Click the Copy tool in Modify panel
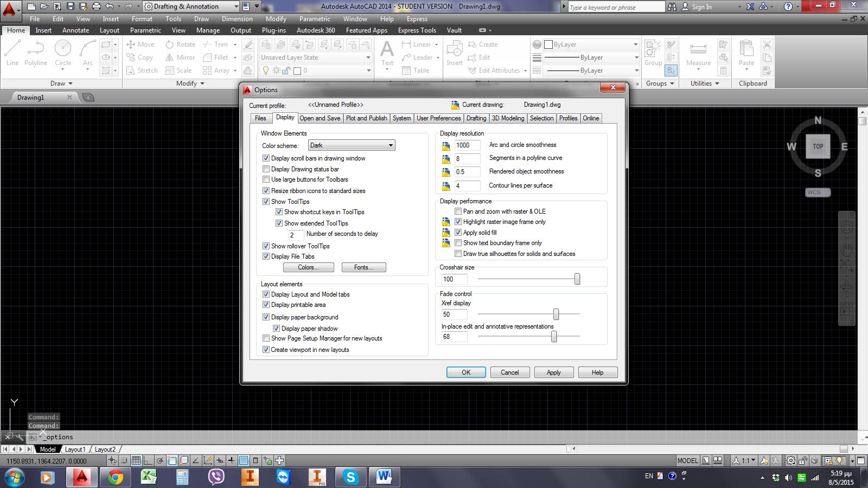 (140, 57)
